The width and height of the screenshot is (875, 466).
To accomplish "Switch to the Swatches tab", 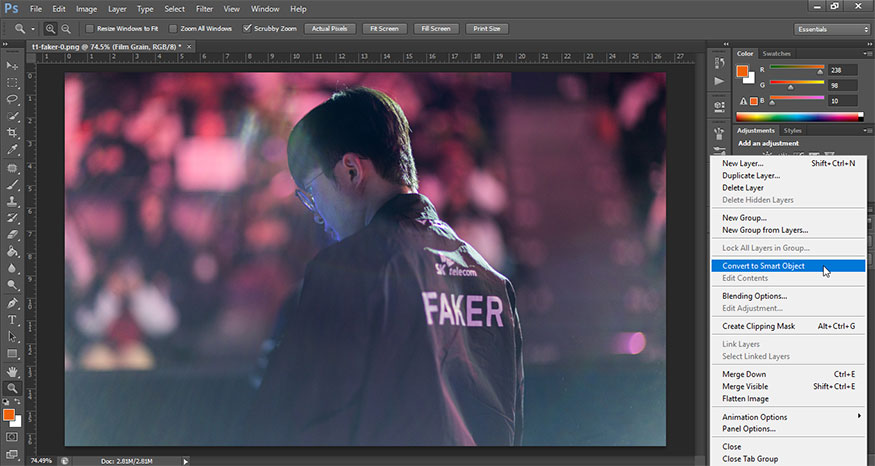I will point(776,53).
